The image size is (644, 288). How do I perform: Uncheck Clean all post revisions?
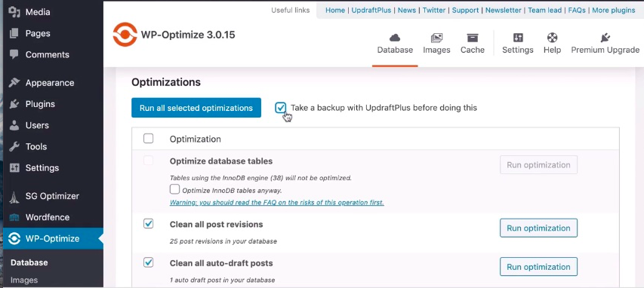tap(148, 224)
